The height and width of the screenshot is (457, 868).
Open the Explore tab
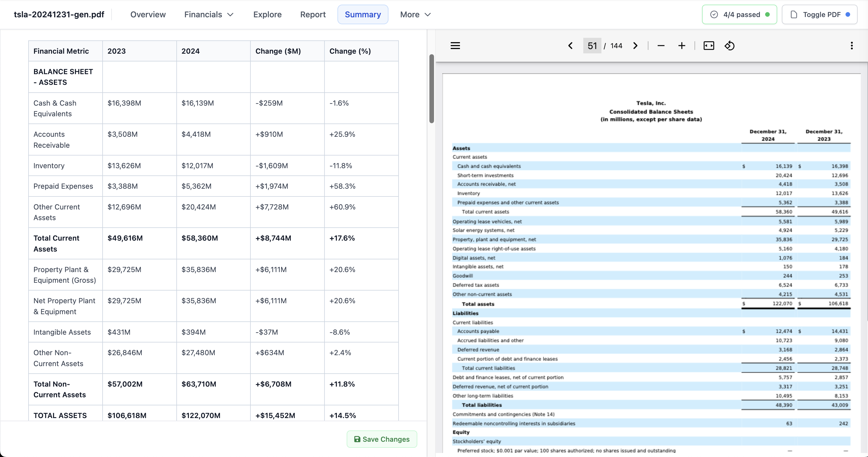[x=267, y=14]
